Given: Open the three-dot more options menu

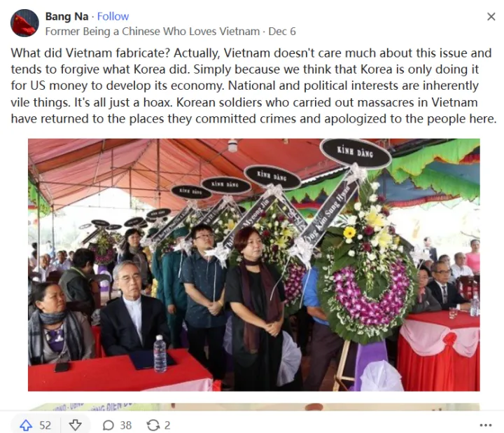Looking at the screenshot, I should point(485,425).
